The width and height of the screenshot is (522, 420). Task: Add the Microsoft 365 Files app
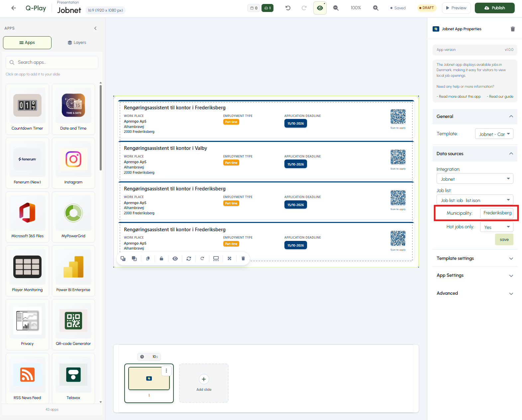click(27, 217)
